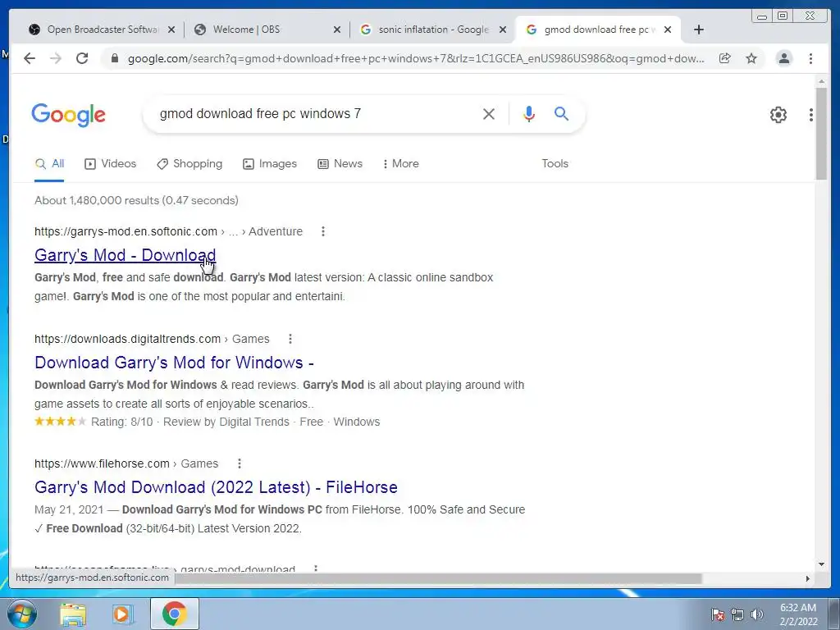
Task: Click the vertical scrollbar down arrow
Action: tap(821, 564)
